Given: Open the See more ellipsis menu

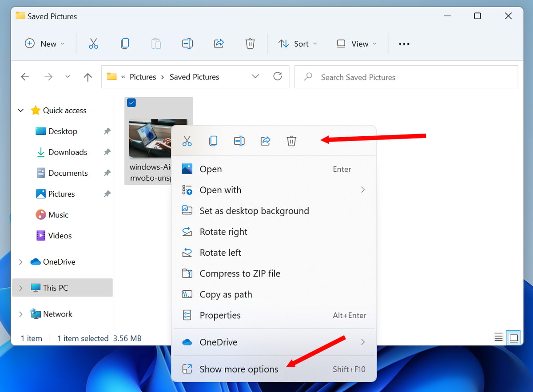Looking at the screenshot, I should click(404, 44).
